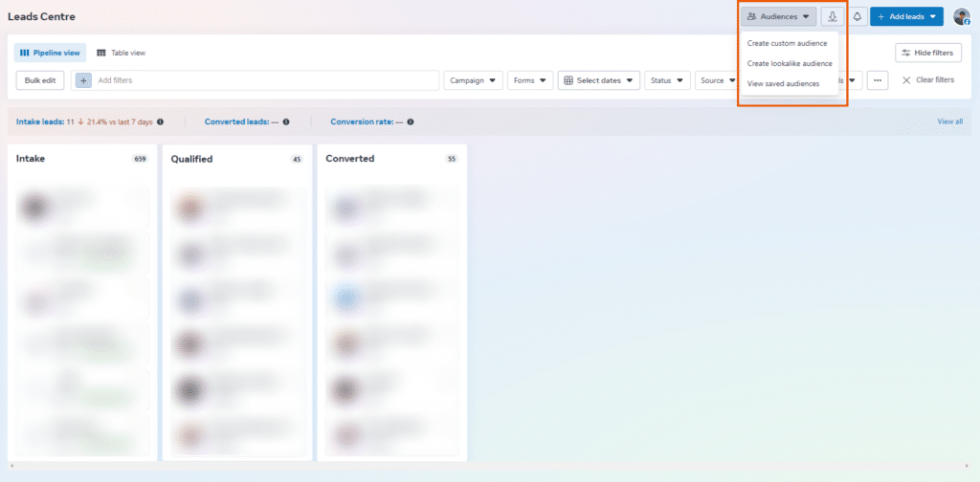
Task: Open the notifications bell
Action: click(x=857, y=16)
